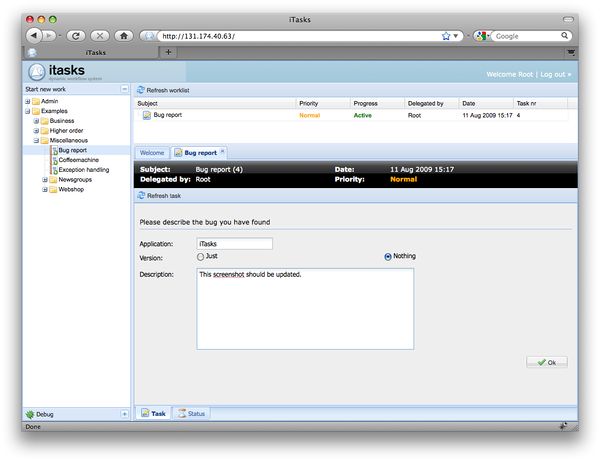Sort by the Subject column header

(x=215, y=103)
